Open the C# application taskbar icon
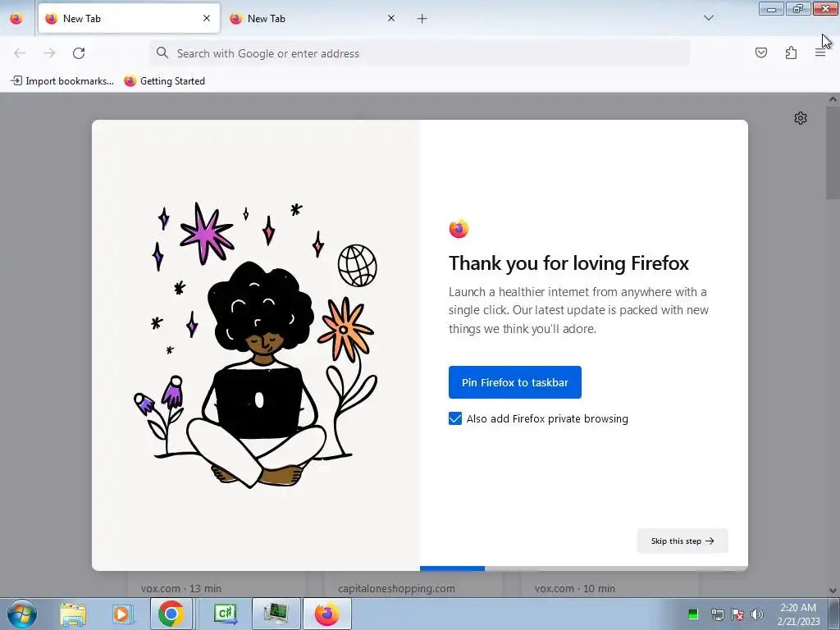The image size is (840, 630). [x=226, y=614]
